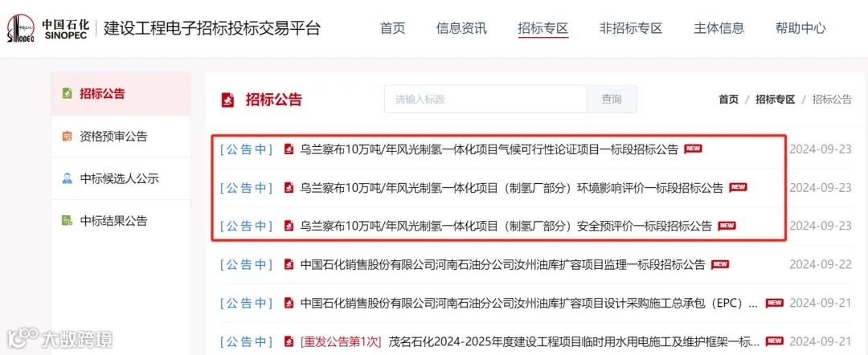The height and width of the screenshot is (355, 868).
Task: Click [公告中] status on 茂名石化 row
Action: pos(247,341)
